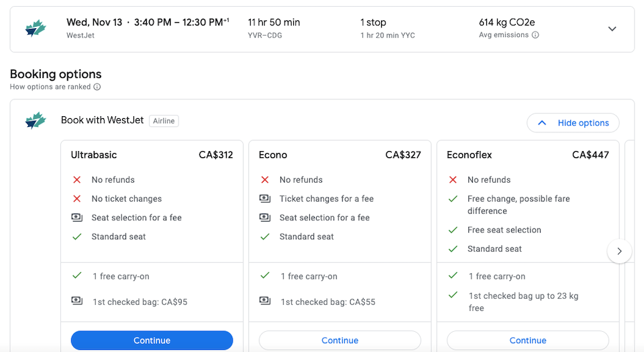Click the Econo fare price CA$327
The width and height of the screenshot is (644, 352).
pyautogui.click(x=403, y=155)
